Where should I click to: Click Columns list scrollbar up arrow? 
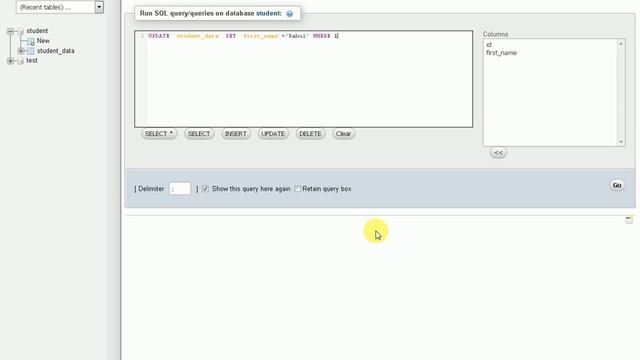[621, 44]
